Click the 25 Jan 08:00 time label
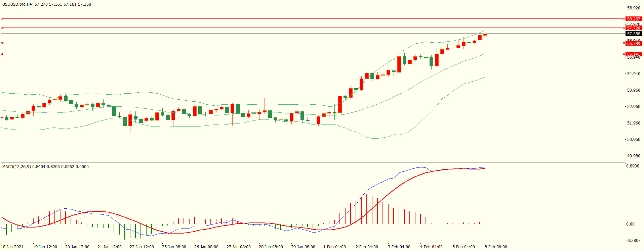This screenshot has width=644, height=251. click(174, 247)
